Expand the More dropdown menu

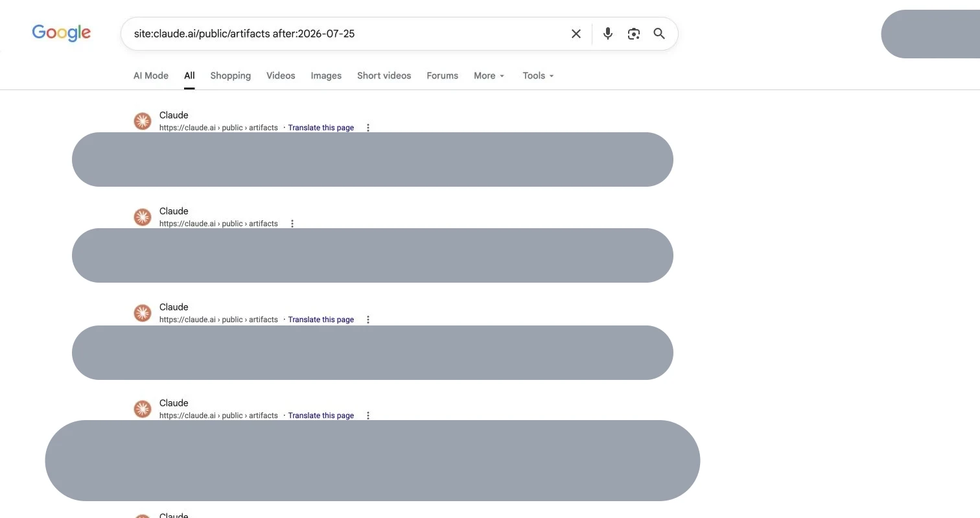pos(489,76)
